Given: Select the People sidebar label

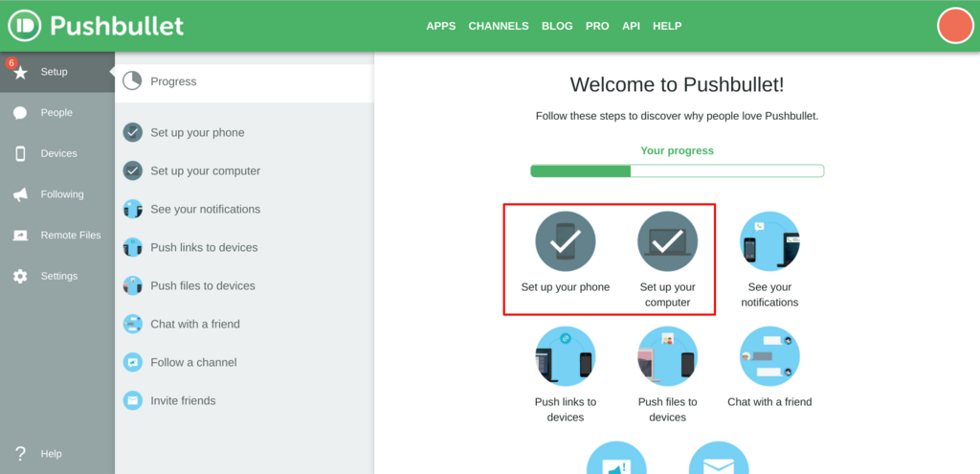Looking at the screenshot, I should click(56, 113).
